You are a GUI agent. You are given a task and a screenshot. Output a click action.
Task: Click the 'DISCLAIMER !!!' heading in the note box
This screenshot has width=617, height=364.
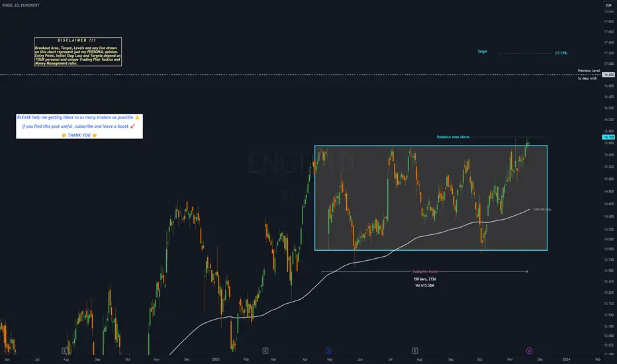(x=77, y=40)
